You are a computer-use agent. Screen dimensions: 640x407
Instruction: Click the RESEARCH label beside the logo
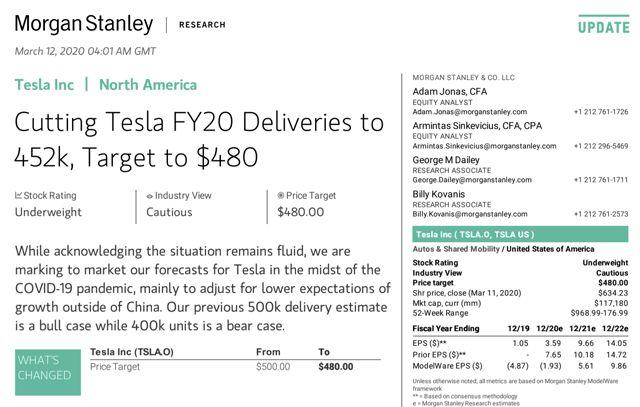[202, 25]
